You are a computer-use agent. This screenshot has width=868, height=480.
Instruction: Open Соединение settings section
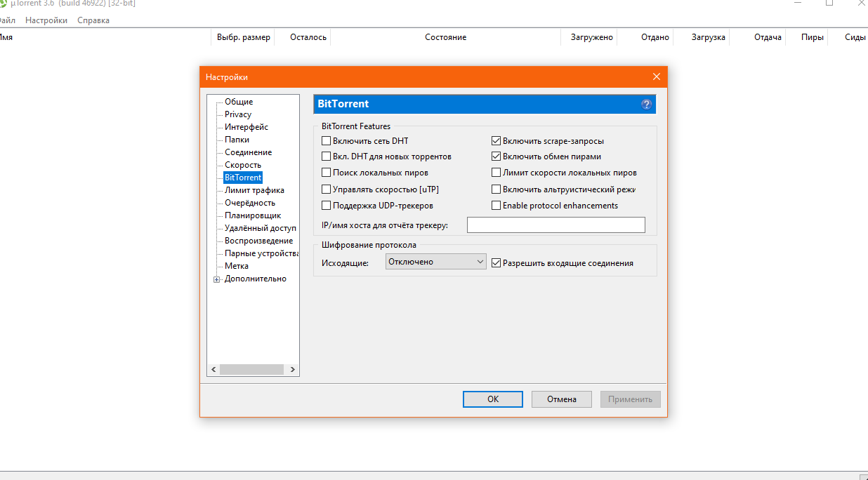click(248, 152)
